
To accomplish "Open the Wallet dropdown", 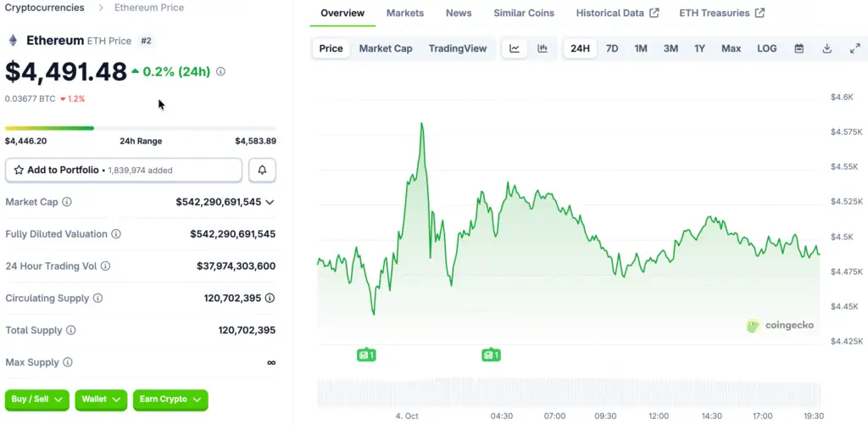I will pos(101,400).
